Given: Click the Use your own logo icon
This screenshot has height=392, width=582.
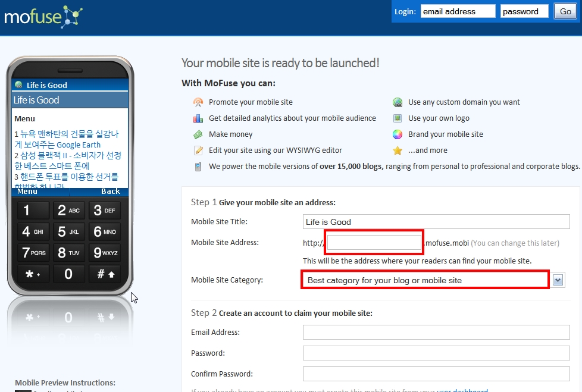Looking at the screenshot, I should (398, 118).
